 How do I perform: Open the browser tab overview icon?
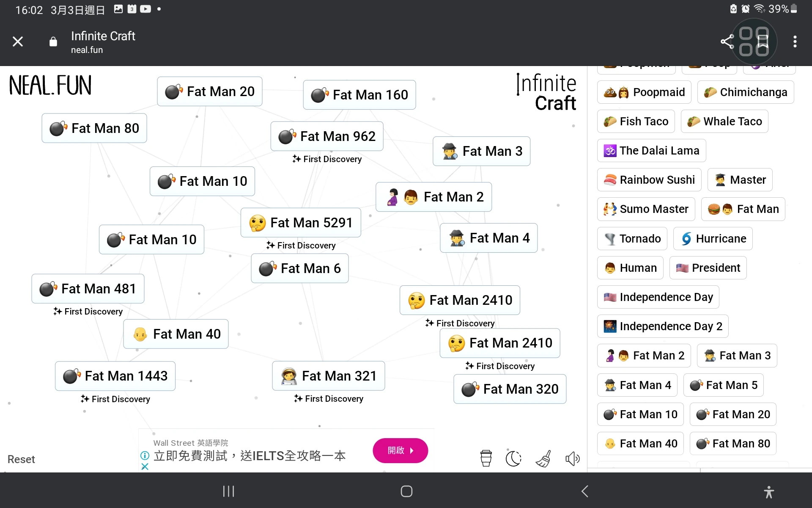point(755,41)
